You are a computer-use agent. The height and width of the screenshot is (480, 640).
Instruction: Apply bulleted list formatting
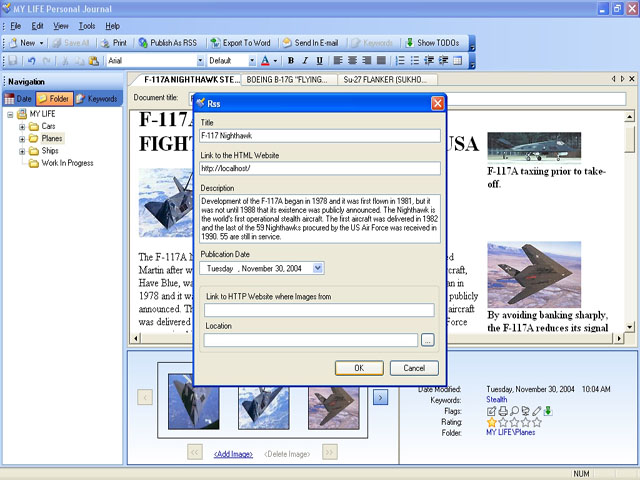(415, 61)
